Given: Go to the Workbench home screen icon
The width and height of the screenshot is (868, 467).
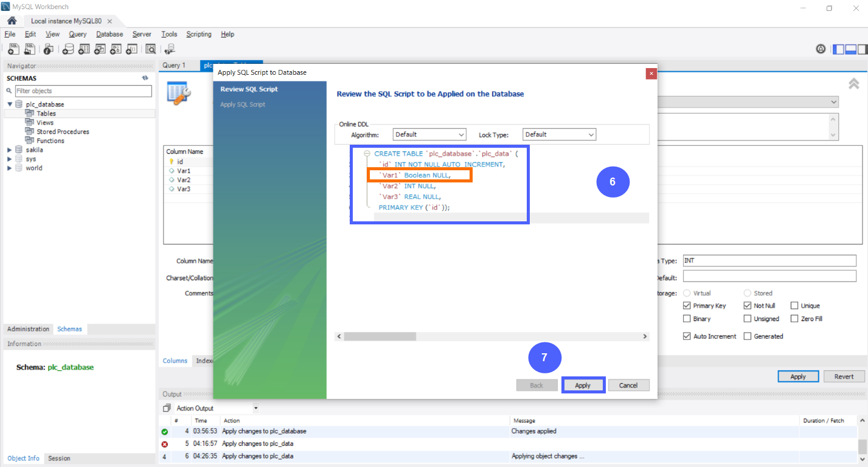Looking at the screenshot, I should 12,21.
